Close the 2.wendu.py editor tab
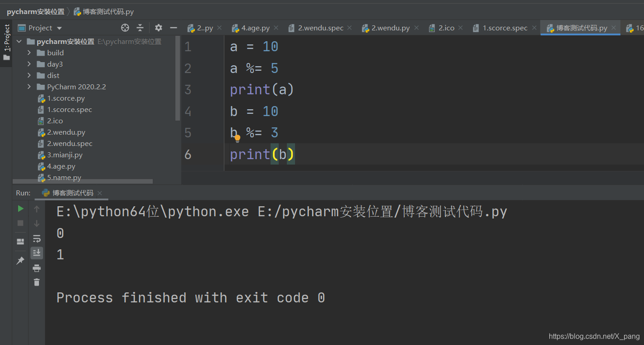Screen dimensions: 644x345 416,28
